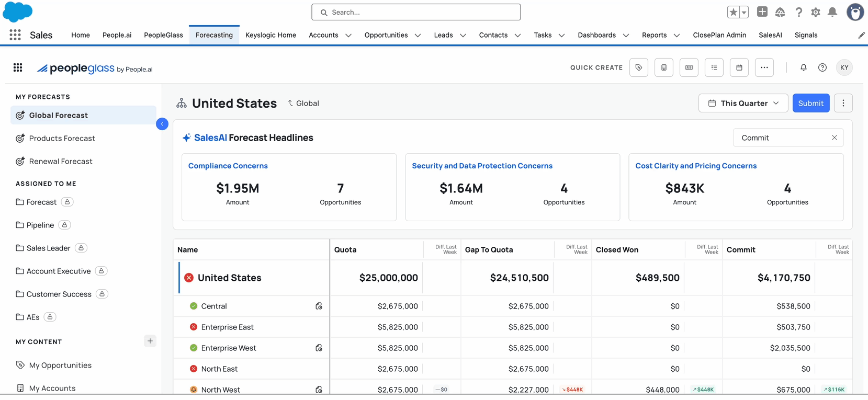
Task: Open Trailhead guidance icon
Action: (780, 12)
